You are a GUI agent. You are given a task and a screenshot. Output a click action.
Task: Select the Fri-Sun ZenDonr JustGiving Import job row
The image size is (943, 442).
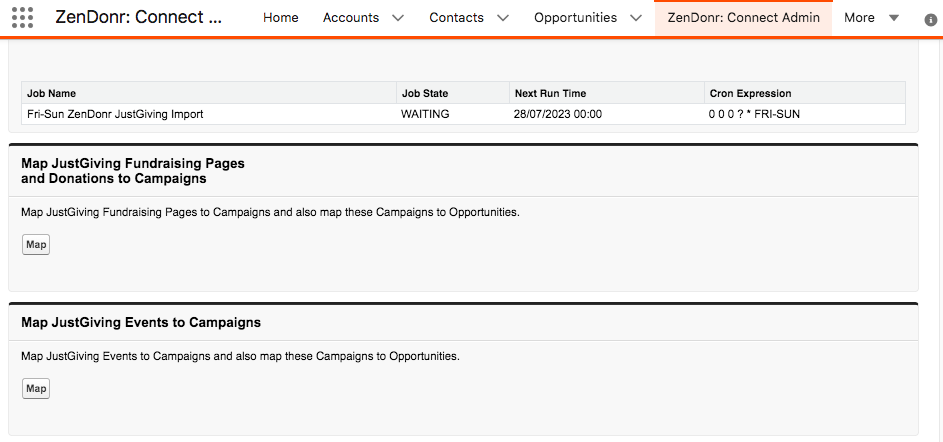(x=463, y=114)
